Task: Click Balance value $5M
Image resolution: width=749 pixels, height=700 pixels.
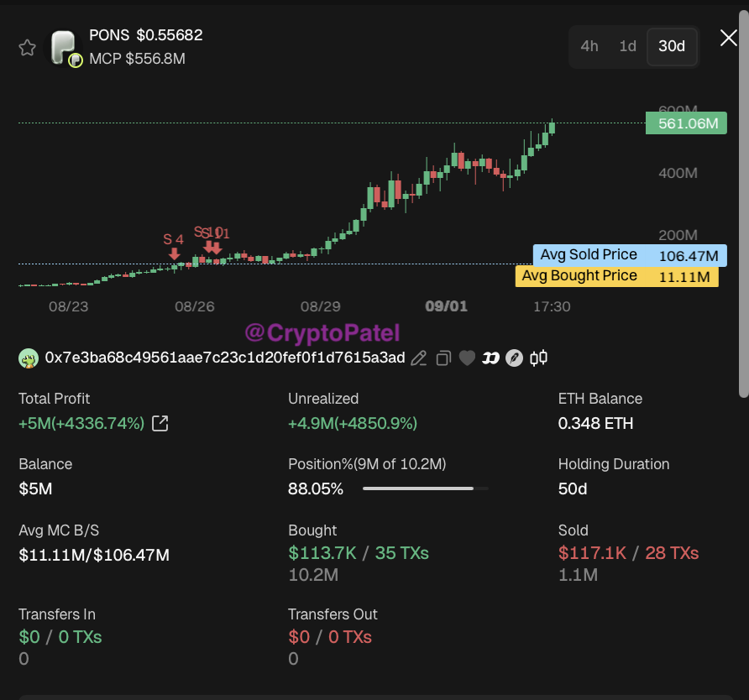Action: click(35, 489)
